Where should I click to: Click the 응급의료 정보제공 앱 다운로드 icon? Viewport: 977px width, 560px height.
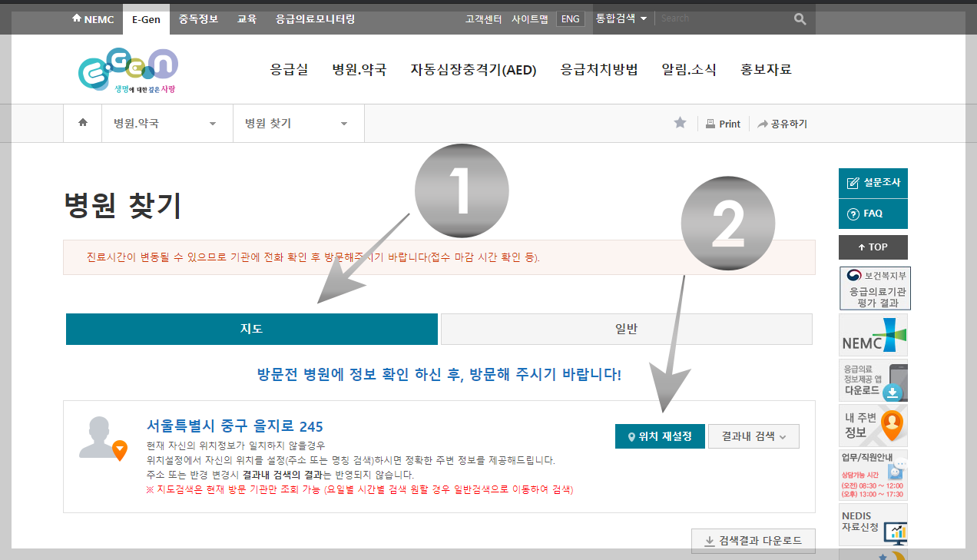pos(873,382)
